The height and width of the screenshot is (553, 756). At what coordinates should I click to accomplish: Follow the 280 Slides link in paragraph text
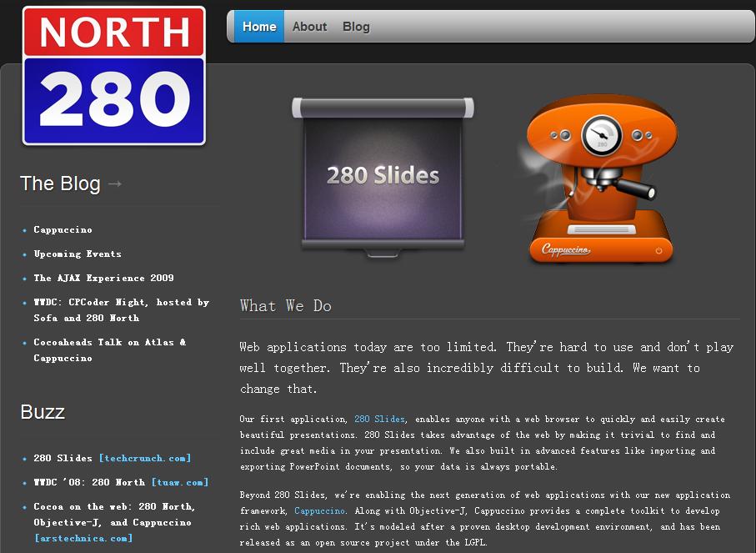point(379,419)
